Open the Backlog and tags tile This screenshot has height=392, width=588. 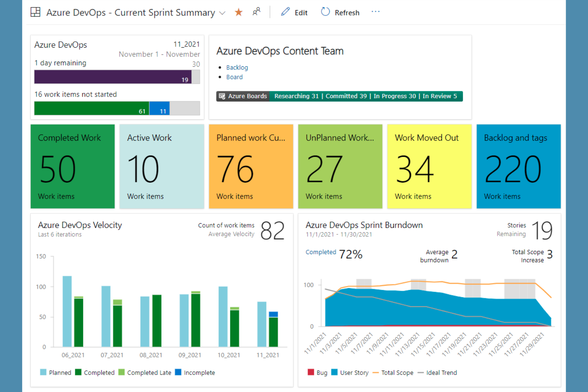tap(518, 166)
